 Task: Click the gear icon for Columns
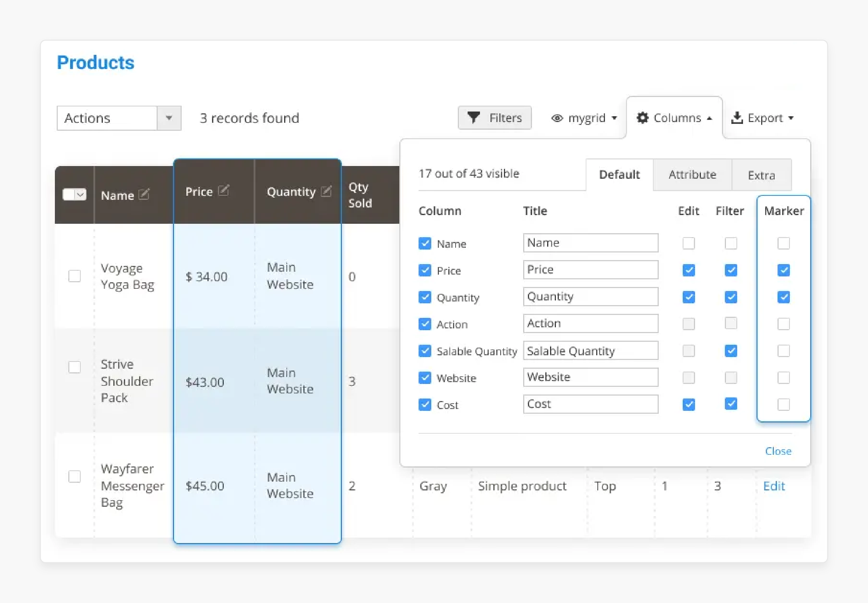tap(642, 117)
